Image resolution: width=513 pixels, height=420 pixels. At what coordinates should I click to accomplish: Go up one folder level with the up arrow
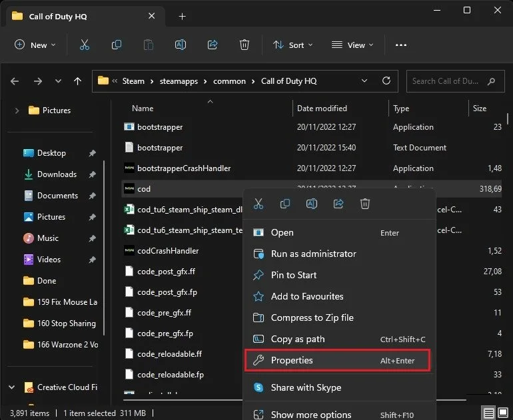[77, 81]
